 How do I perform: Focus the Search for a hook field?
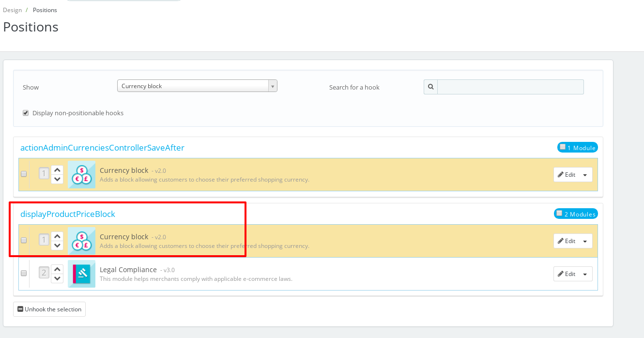[510, 87]
